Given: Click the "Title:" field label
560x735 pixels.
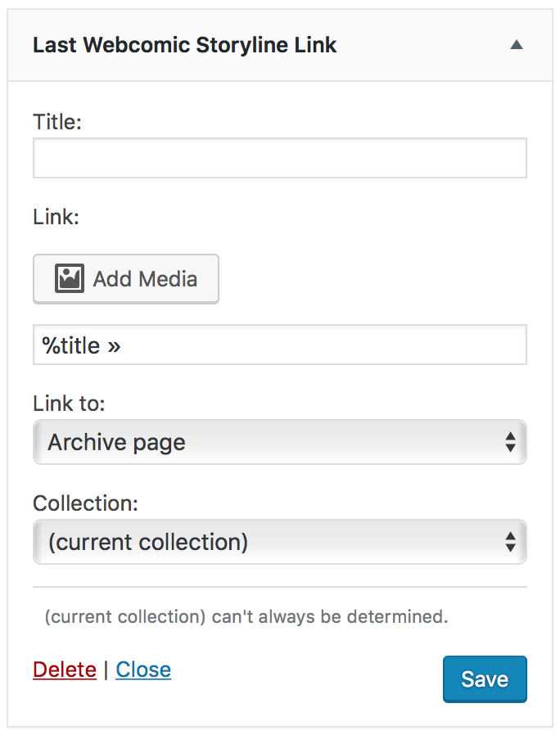Looking at the screenshot, I should coord(57,122).
